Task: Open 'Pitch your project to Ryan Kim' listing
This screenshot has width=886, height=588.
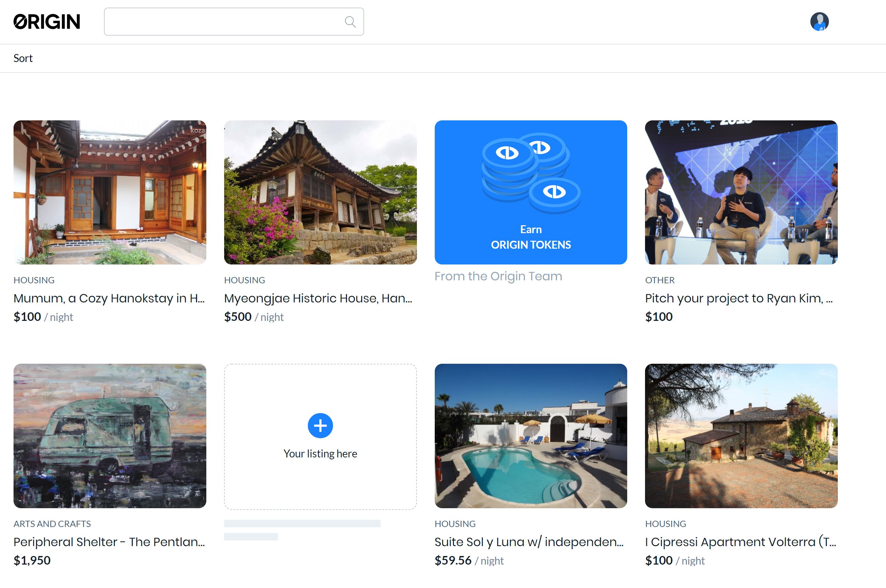Action: pyautogui.click(x=741, y=192)
